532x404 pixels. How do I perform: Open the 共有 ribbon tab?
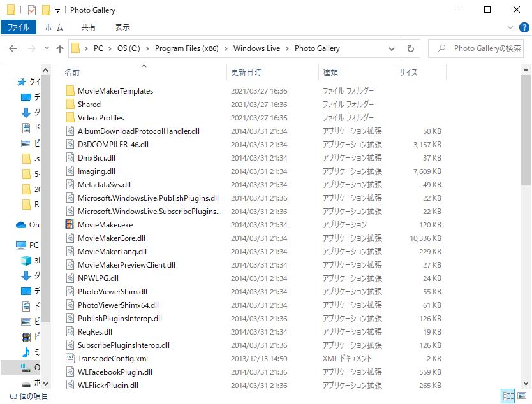pyautogui.click(x=89, y=27)
